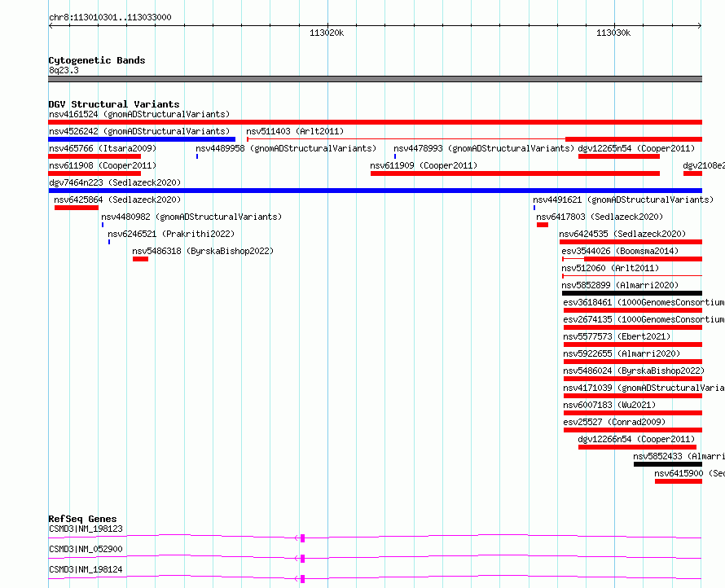Viewport: 725px width, 588px height.
Task: Open the nsv511403 (Arlt2011) variant label
Action: (295, 131)
